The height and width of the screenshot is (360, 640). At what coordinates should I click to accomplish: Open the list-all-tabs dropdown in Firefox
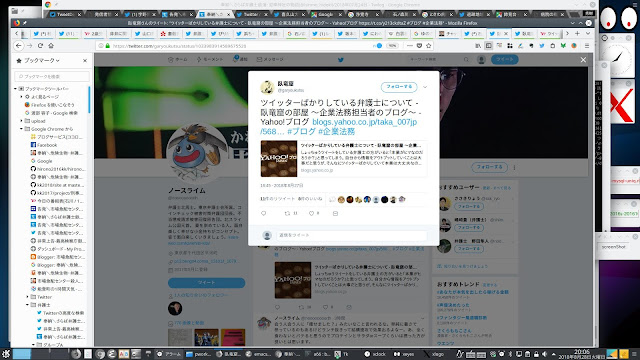click(x=588, y=33)
